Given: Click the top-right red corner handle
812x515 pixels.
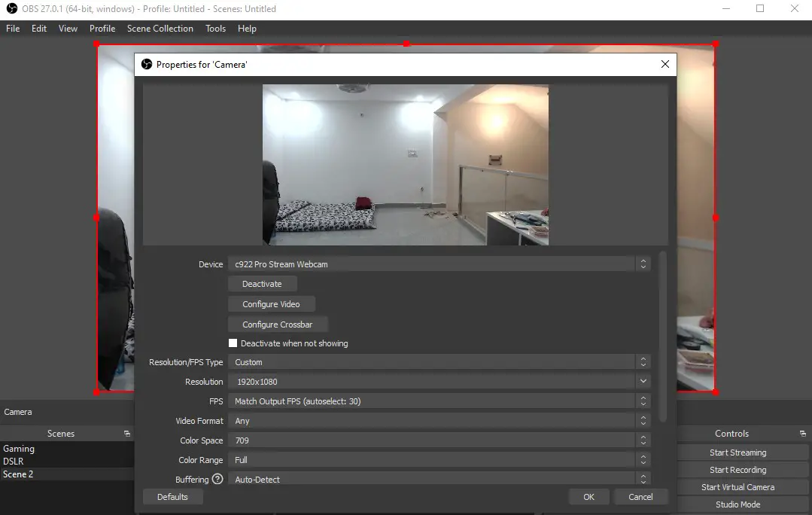Looking at the screenshot, I should tap(716, 44).
